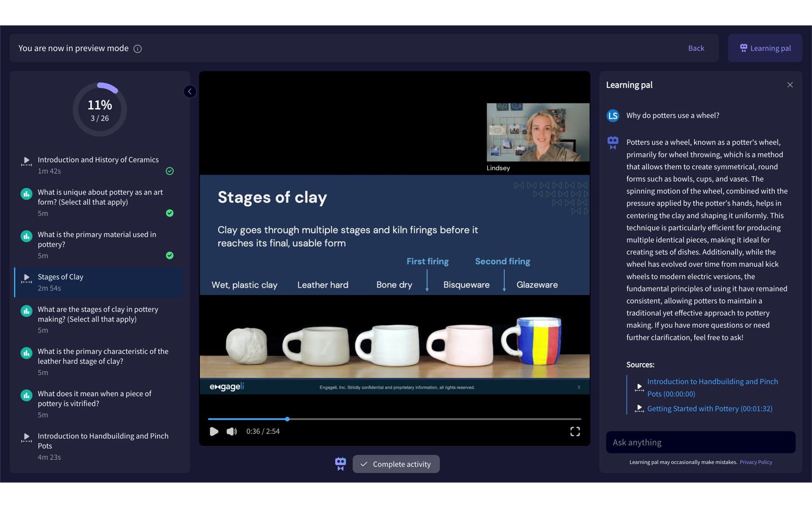Click the completed check on the primary material question

point(170,255)
